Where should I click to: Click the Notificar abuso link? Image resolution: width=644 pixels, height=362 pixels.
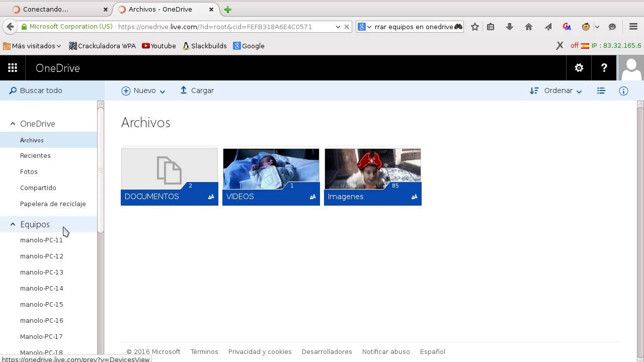pos(386,351)
